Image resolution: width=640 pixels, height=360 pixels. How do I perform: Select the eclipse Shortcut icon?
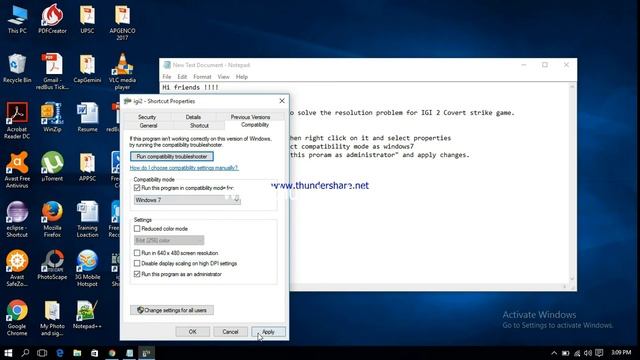point(17,220)
